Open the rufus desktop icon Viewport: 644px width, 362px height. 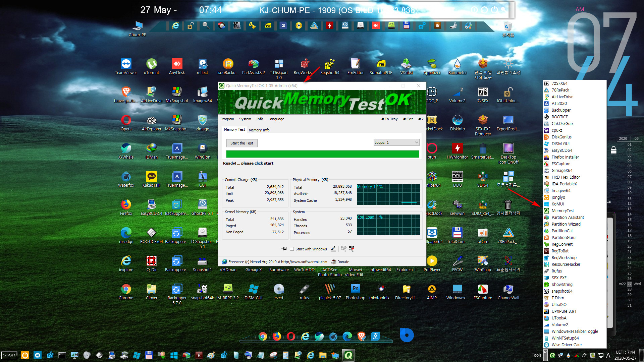[x=304, y=292]
